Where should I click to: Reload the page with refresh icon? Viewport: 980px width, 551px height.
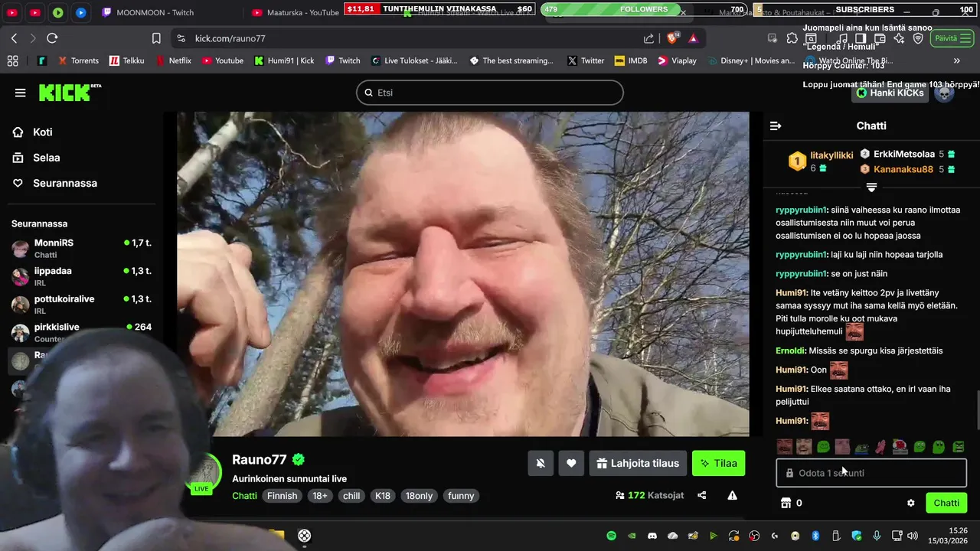coord(52,38)
